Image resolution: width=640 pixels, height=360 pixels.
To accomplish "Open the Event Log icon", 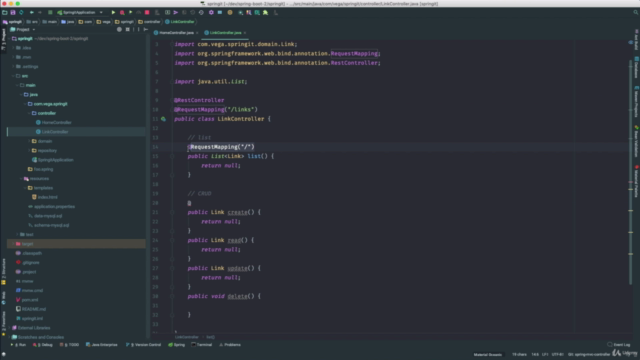I will click(619, 344).
